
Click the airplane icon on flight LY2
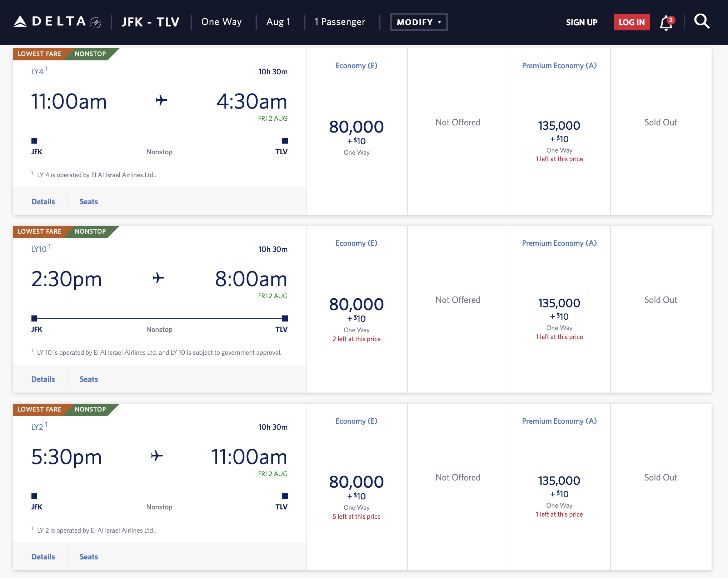pos(157,456)
